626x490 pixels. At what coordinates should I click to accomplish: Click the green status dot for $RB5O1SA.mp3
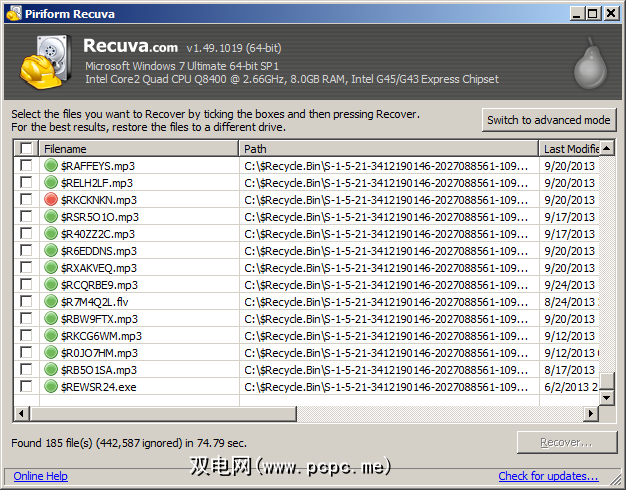[51, 369]
